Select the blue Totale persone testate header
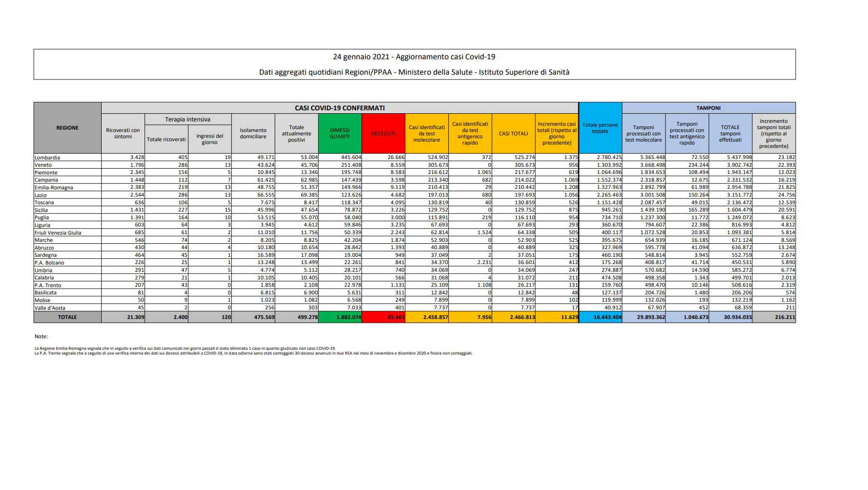 coord(600,128)
